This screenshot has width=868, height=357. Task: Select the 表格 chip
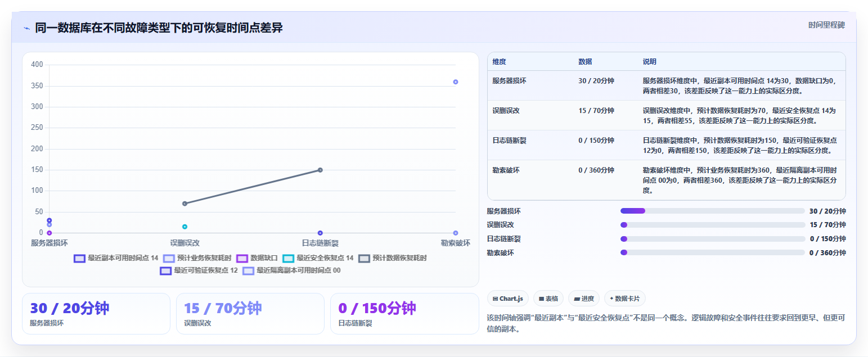548,299
